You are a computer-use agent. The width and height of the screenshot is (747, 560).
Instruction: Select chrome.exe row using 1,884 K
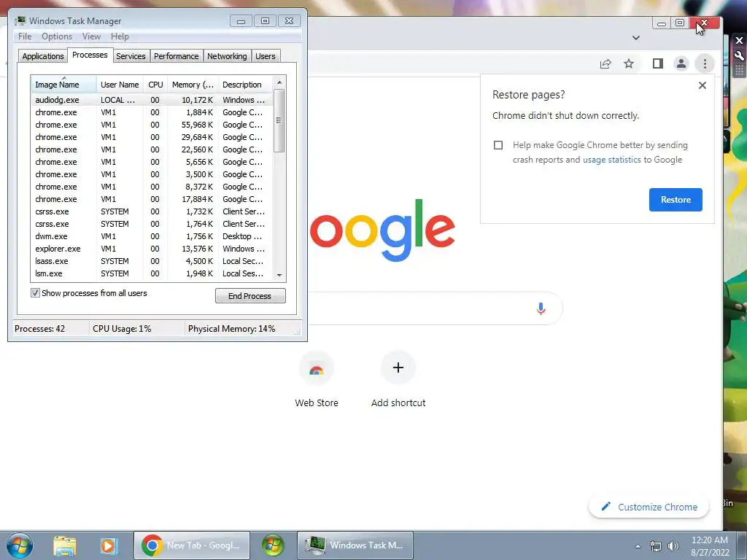(x=152, y=112)
